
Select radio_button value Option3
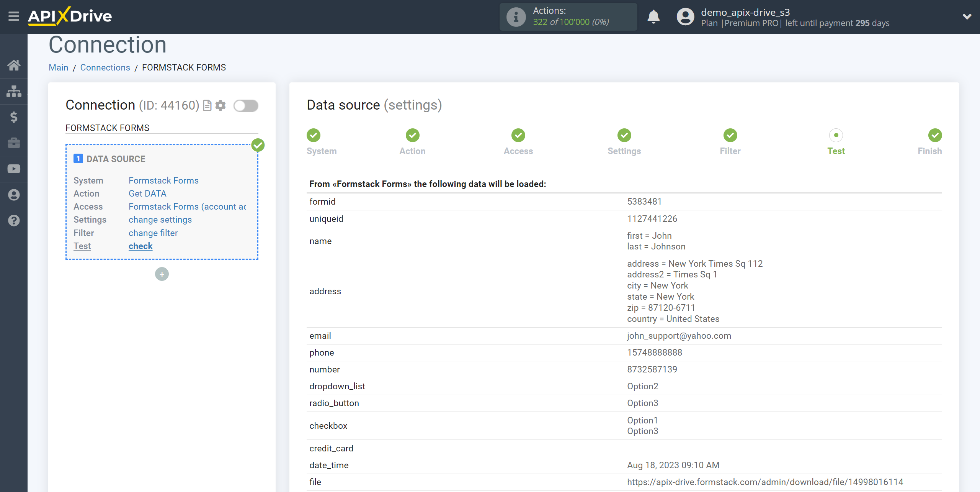pyautogui.click(x=643, y=403)
